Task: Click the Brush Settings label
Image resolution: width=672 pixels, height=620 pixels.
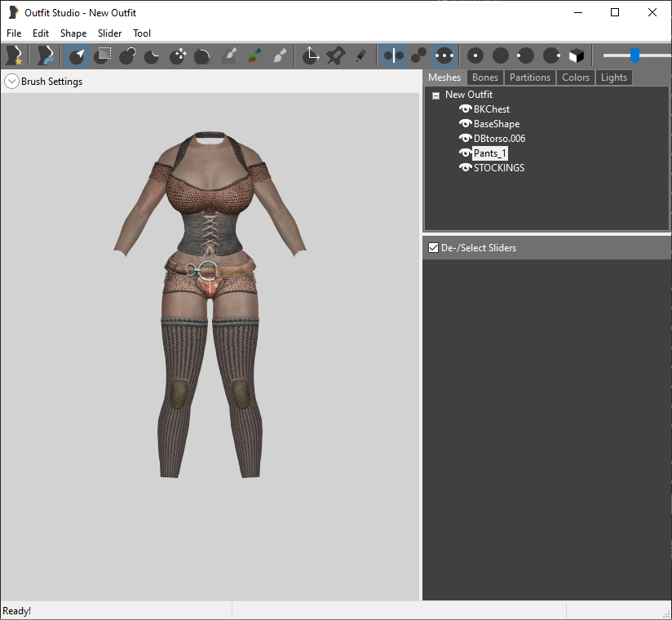Action: click(x=52, y=82)
